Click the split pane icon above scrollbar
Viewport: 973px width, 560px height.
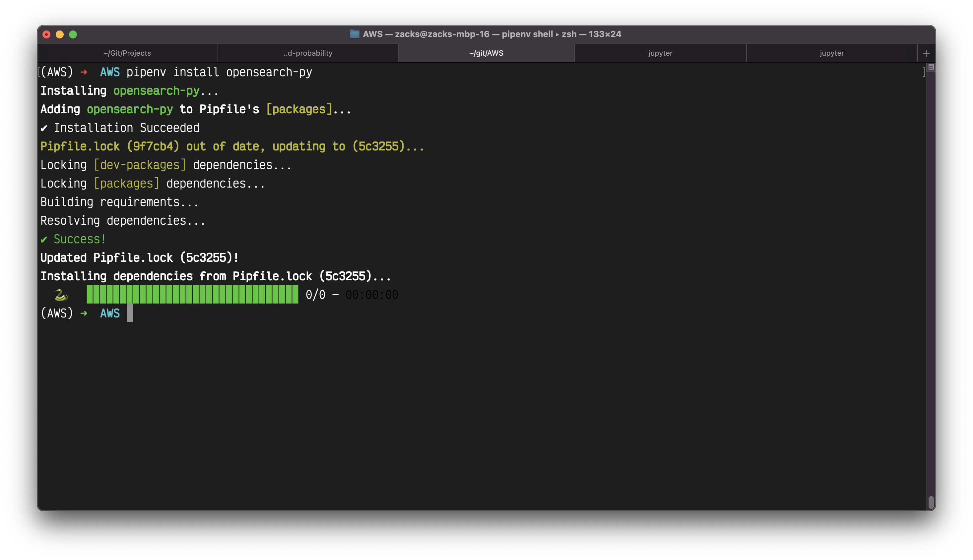(x=931, y=67)
